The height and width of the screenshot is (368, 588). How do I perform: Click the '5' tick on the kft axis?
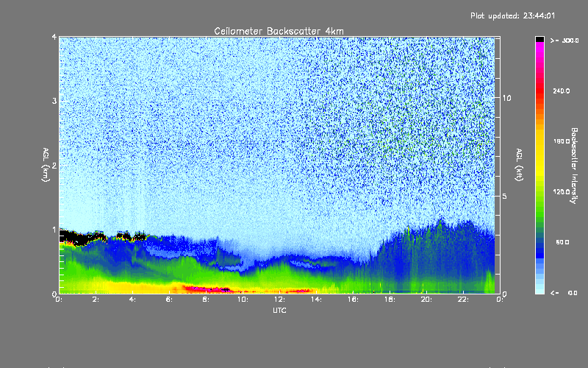505,196
